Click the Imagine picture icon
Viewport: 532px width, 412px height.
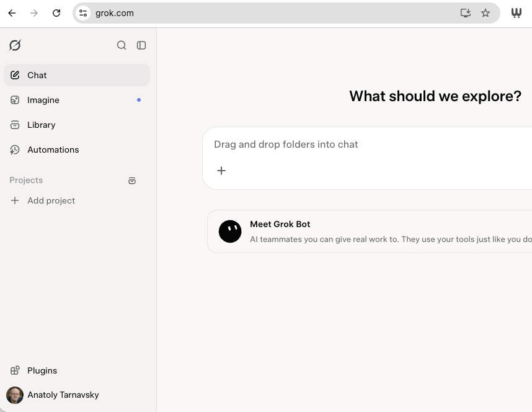[x=15, y=100]
